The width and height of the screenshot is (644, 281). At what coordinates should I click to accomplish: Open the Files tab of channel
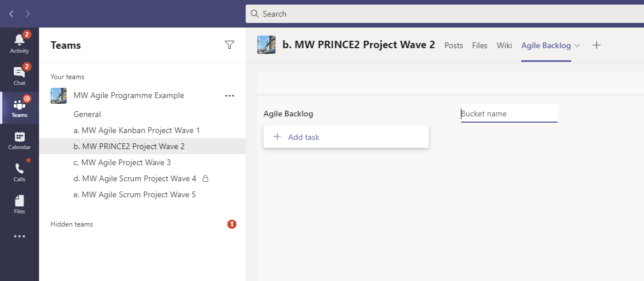479,45
